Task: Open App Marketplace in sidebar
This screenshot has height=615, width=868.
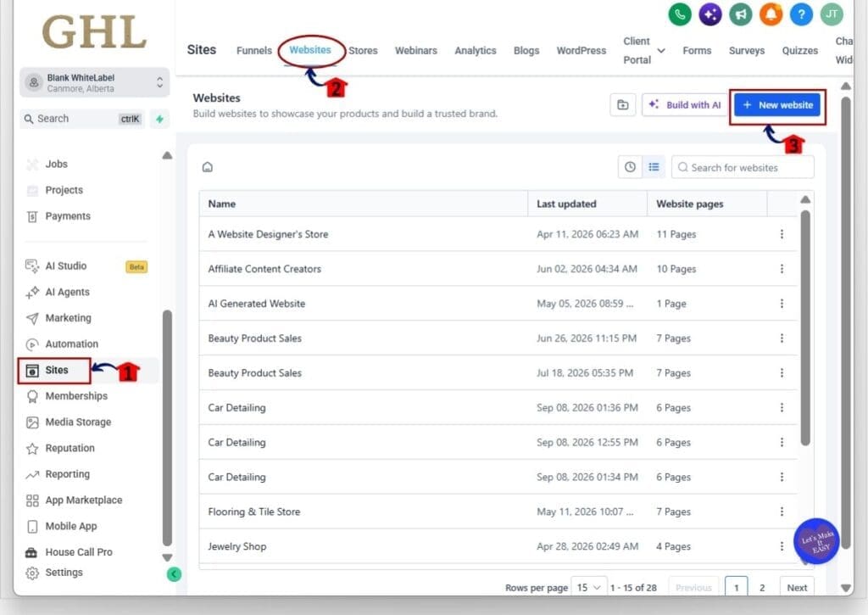Action: 84,500
